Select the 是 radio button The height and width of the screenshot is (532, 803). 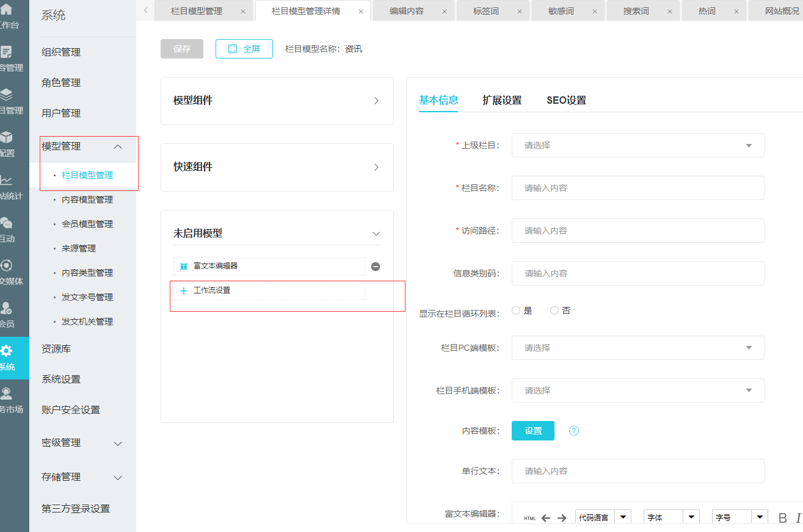pos(516,311)
